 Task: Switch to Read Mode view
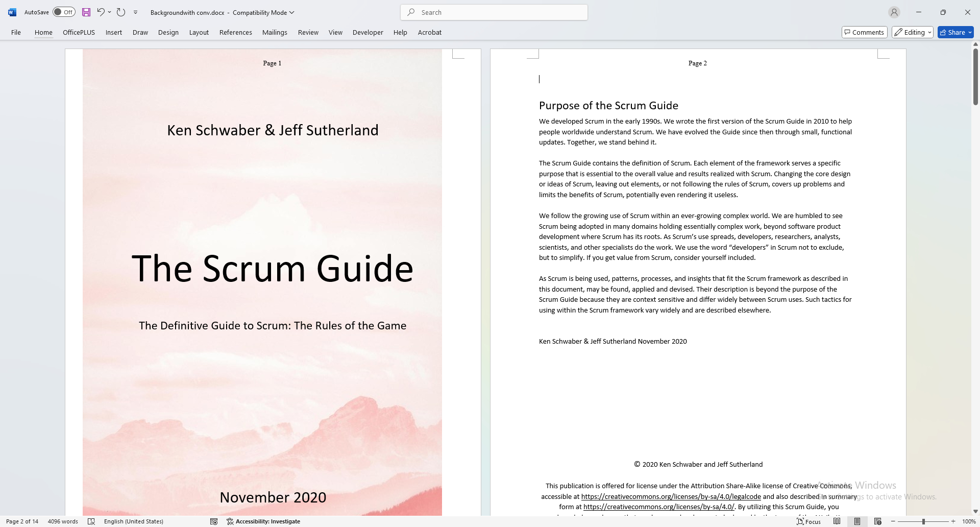(837, 521)
